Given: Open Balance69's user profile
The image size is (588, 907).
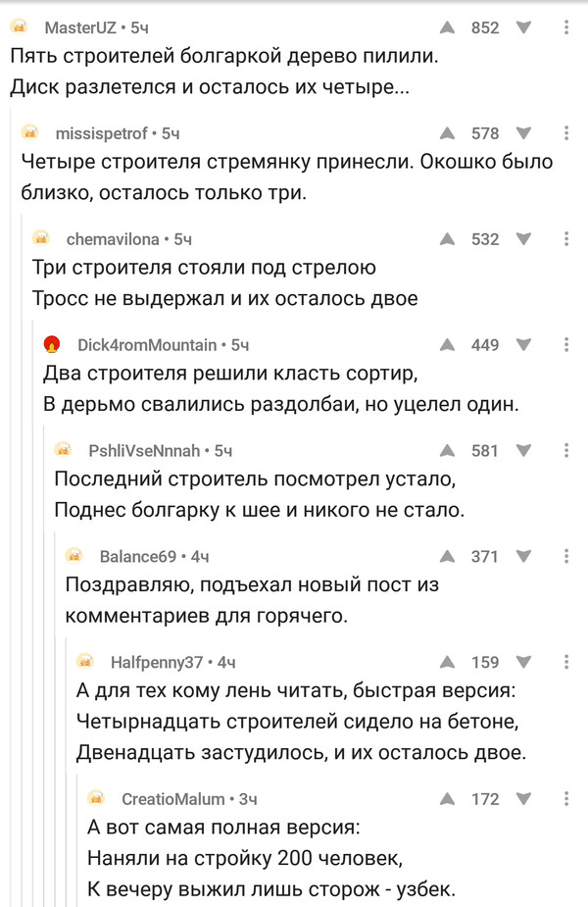Looking at the screenshot, I should tap(138, 557).
